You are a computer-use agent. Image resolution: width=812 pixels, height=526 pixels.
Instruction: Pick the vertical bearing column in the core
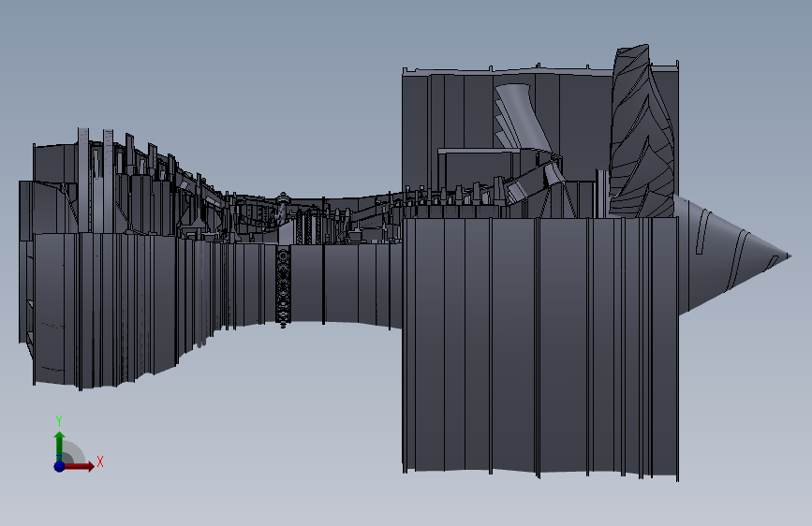pos(283,285)
